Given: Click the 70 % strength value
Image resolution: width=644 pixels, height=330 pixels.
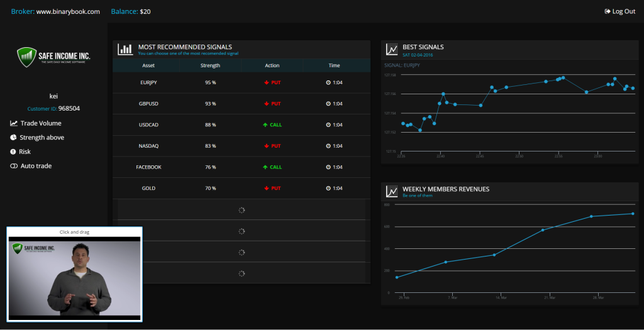Looking at the screenshot, I should (x=210, y=188).
